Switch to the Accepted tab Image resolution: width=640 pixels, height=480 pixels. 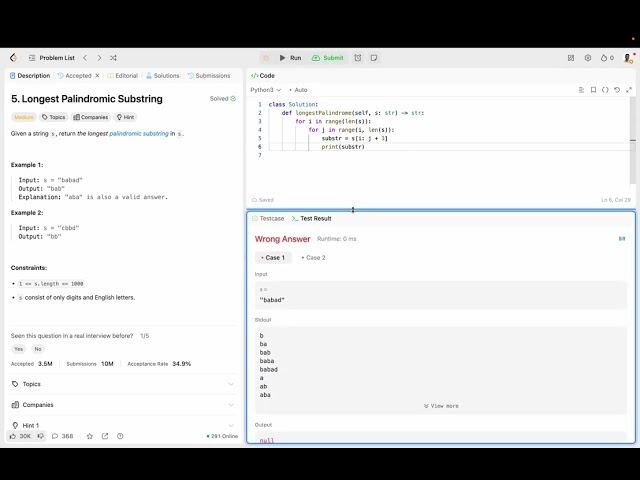[74, 76]
